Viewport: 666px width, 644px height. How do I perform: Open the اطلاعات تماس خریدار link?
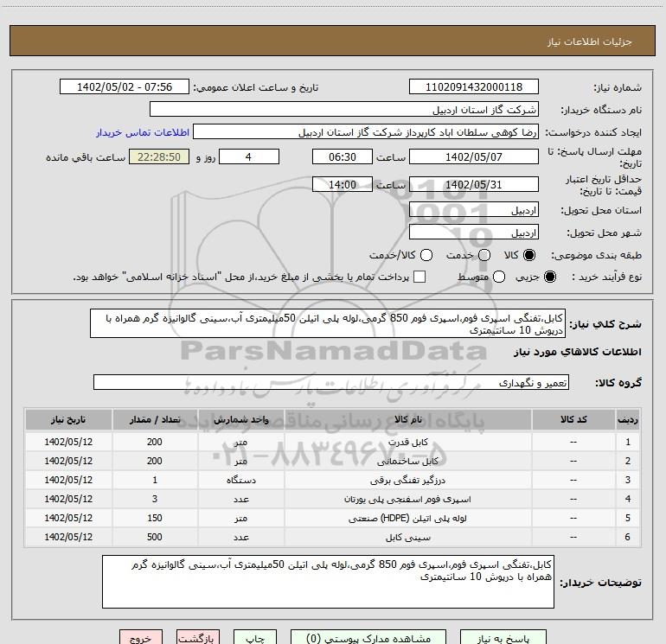click(x=143, y=132)
